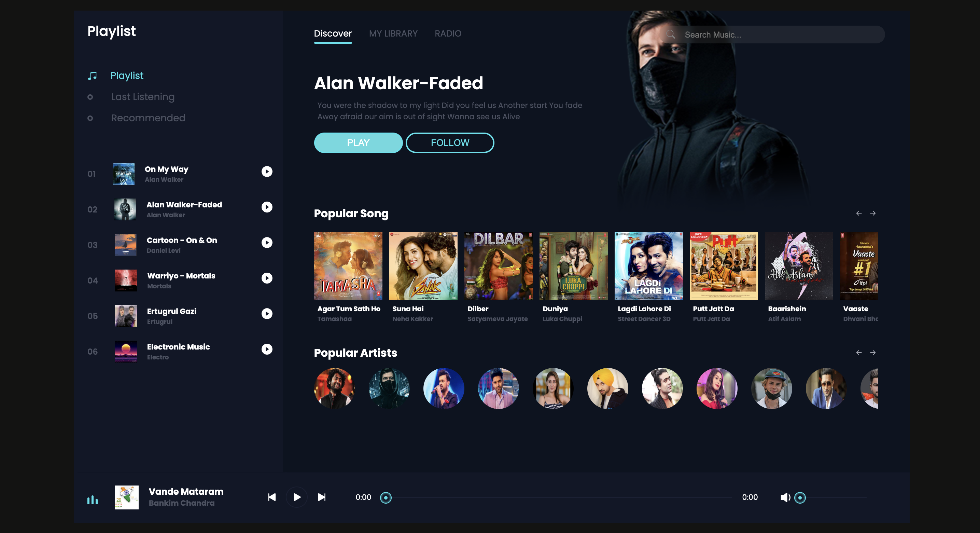The image size is (980, 533).
Task: Play Warriyo - Mortals track
Action: (x=267, y=278)
